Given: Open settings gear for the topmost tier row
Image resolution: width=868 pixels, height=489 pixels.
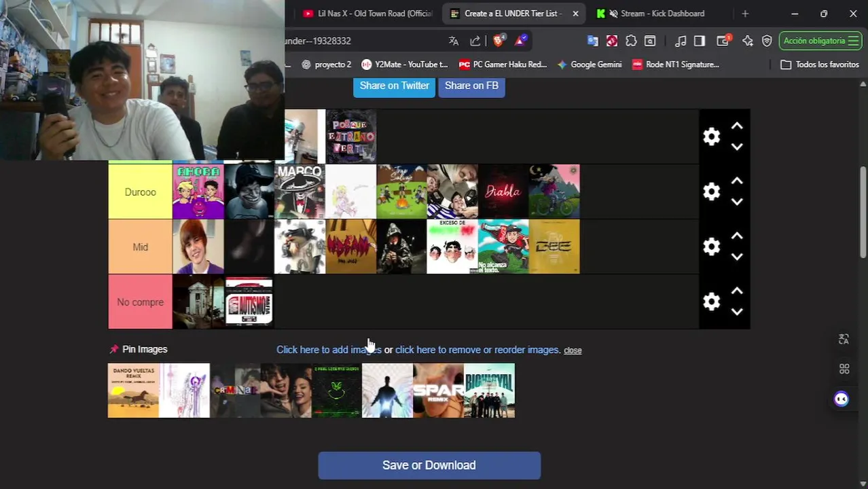Looking at the screenshot, I should 711,137.
